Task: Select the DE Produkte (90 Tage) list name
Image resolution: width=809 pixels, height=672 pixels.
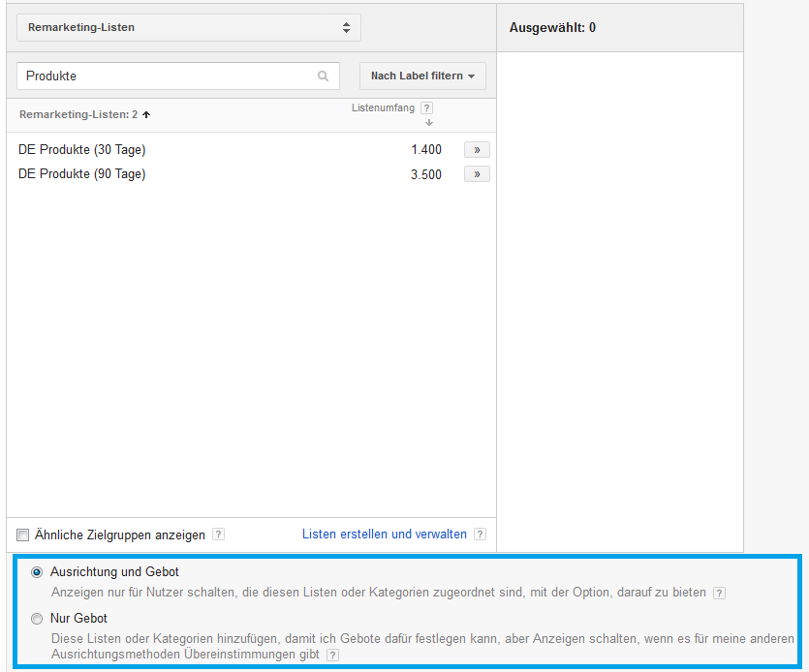Action: point(82,174)
